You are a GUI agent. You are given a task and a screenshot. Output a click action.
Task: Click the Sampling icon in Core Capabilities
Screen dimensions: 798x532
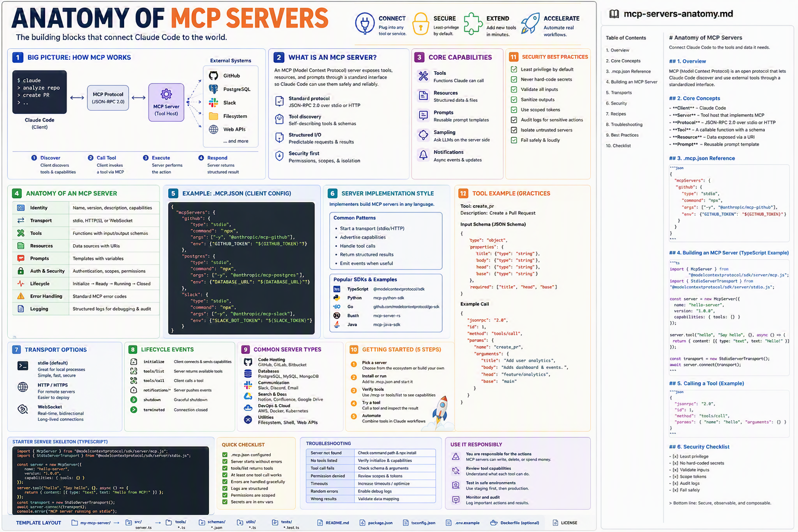point(423,136)
